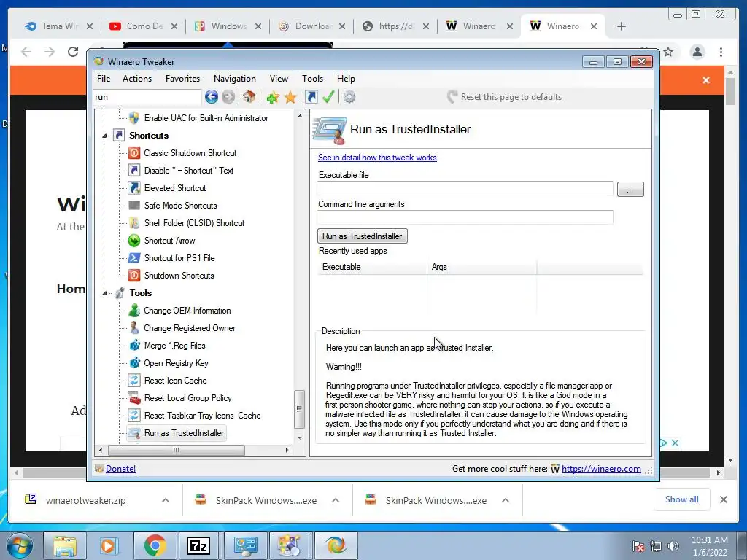Click the Command line arguments field

coord(465,217)
